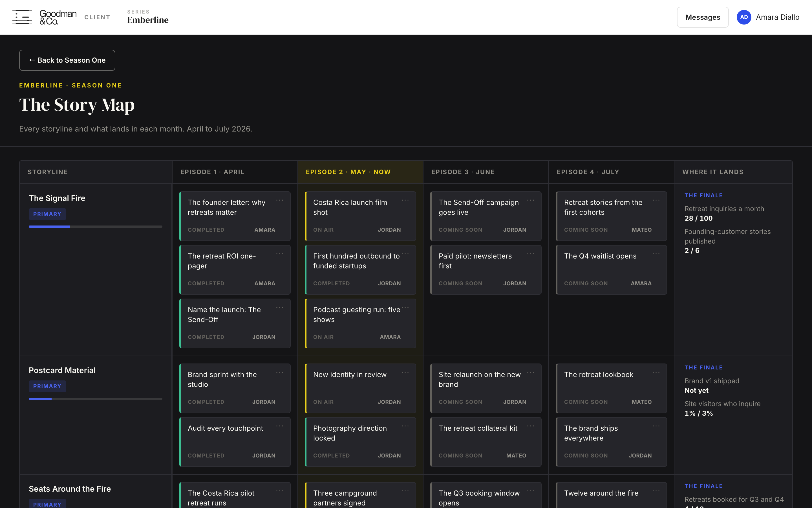Click the Three campground partners signed card
The image size is (812, 508).
360,495
